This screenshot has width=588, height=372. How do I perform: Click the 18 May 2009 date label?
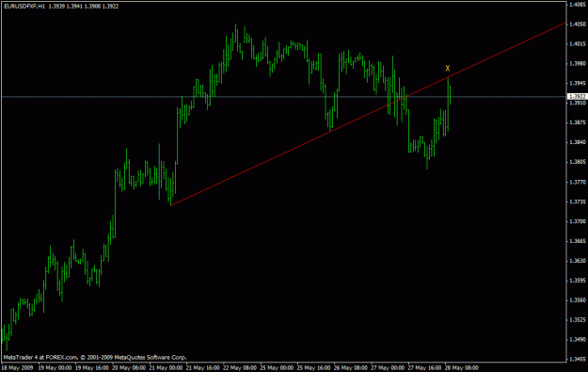coord(18,368)
